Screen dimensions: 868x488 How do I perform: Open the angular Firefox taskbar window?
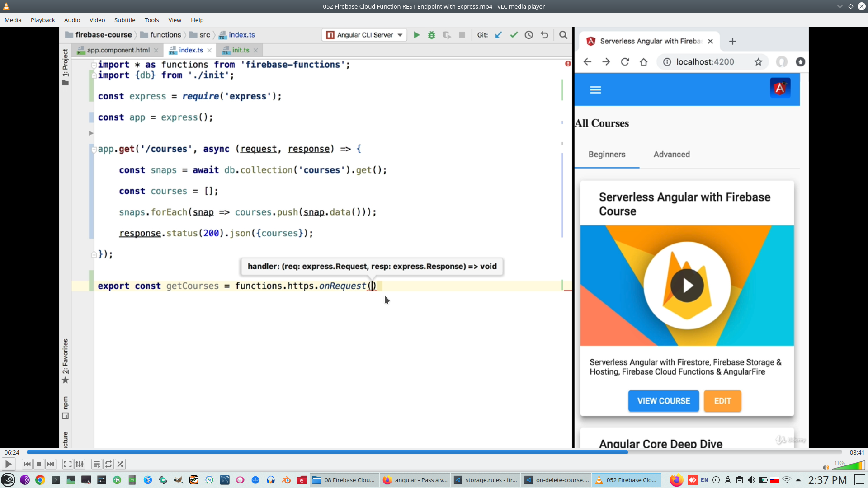click(x=415, y=480)
